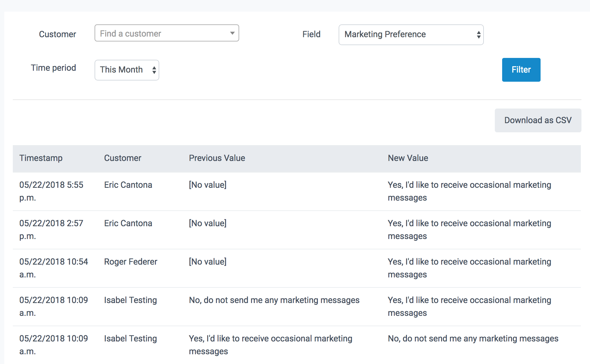Click the Time period label
The image size is (590, 364).
tap(53, 68)
